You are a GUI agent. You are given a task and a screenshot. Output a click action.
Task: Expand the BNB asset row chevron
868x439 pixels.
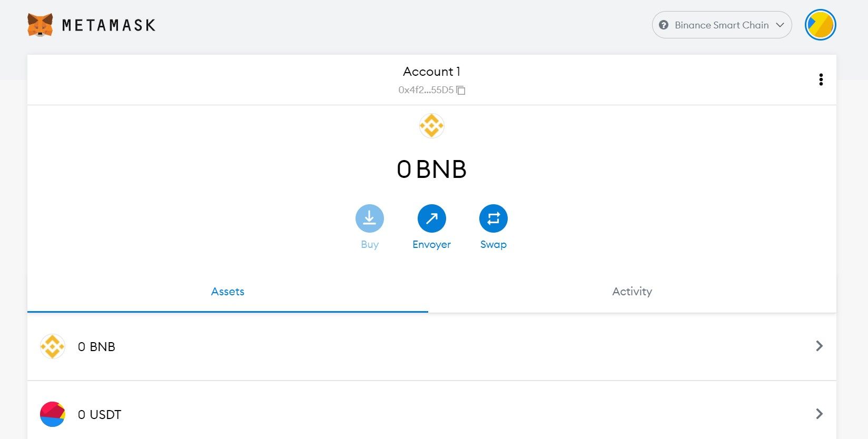click(819, 346)
